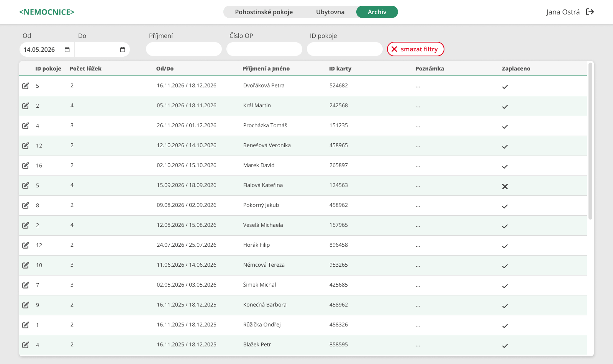Open edit for Blažek Petr row

(26, 345)
